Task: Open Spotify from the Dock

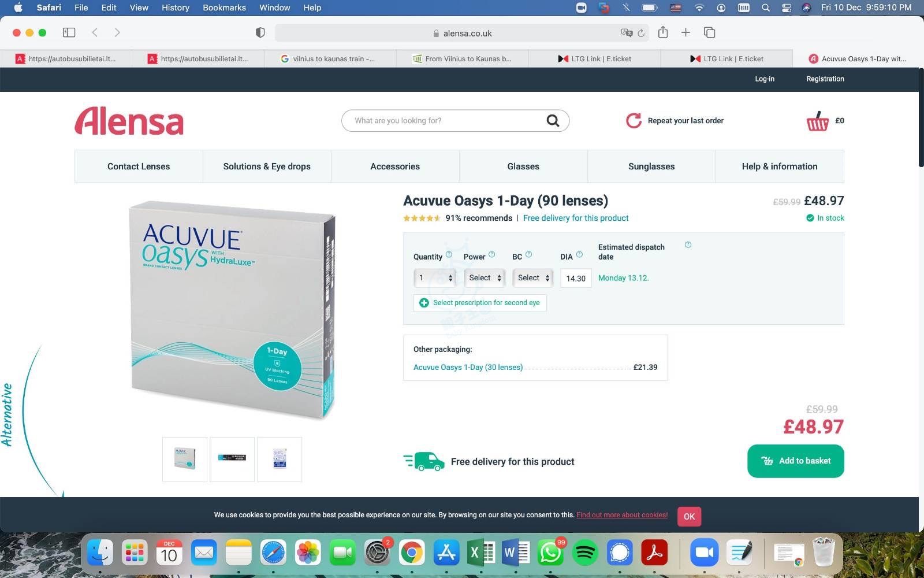Action: [585, 553]
